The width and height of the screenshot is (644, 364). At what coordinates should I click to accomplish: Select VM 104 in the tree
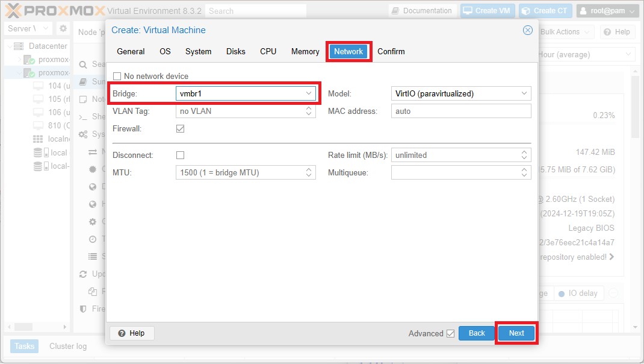point(52,86)
